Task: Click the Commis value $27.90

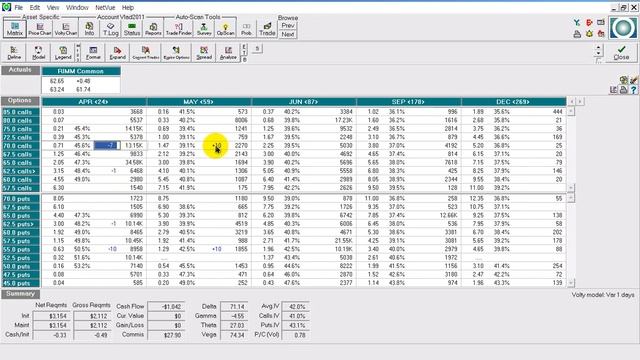Action: 166,335
